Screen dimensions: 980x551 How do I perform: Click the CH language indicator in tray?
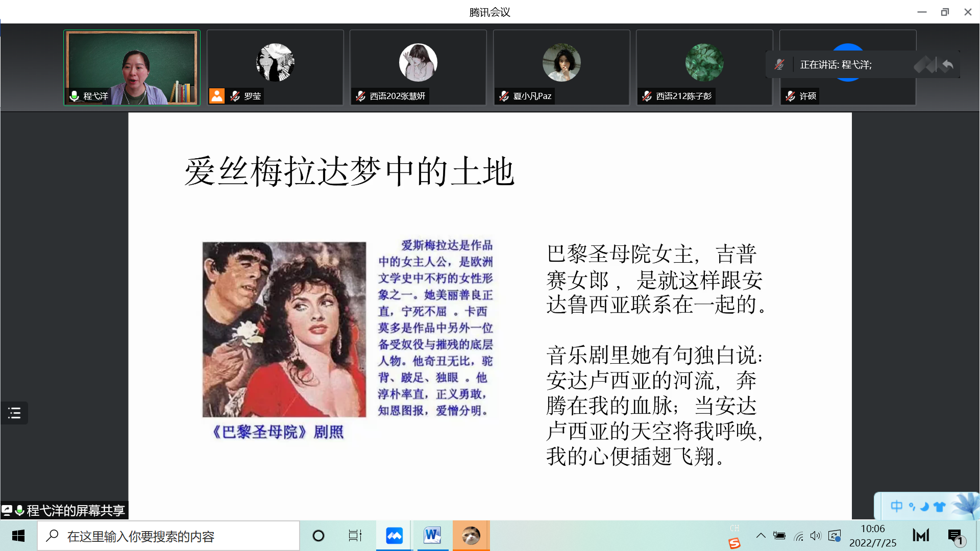(x=734, y=528)
